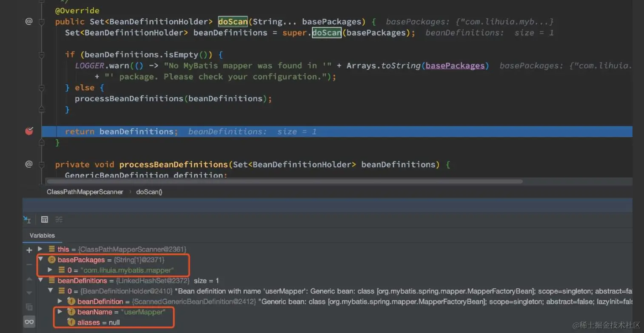The width and height of the screenshot is (644, 333).
Task: Click the "com.lihuia.mybatis.mapper" value
Action: pos(127,270)
